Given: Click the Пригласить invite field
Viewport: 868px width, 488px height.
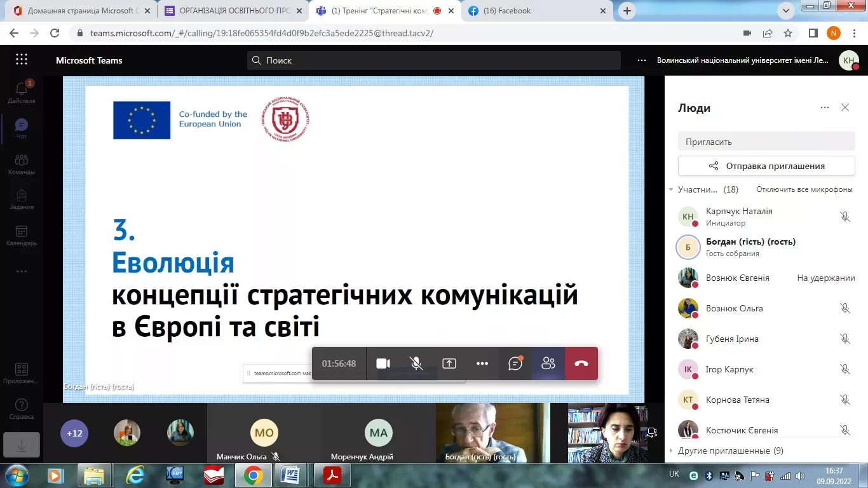Looking at the screenshot, I should point(766,141).
